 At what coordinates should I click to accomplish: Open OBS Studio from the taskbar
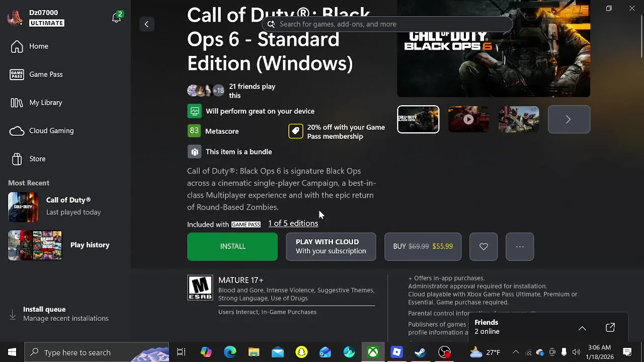pos(444,352)
